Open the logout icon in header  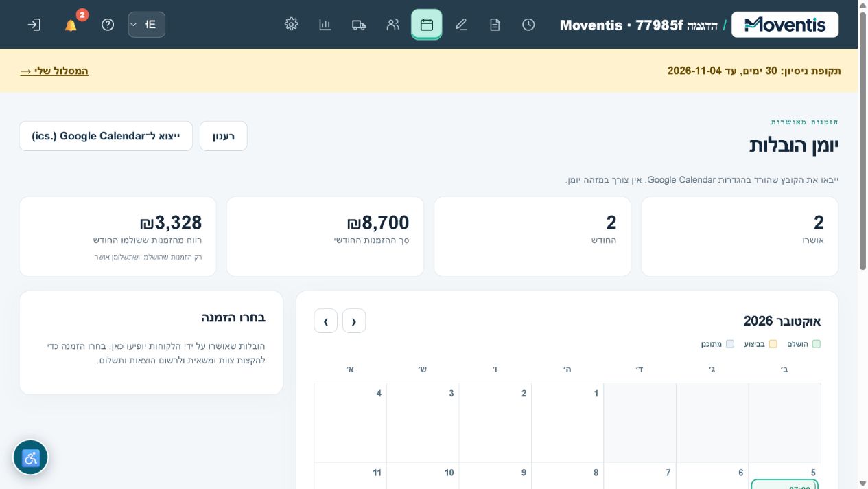tap(34, 25)
